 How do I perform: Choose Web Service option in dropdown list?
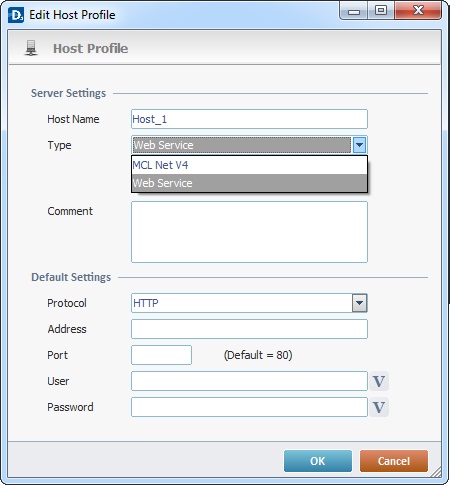pos(249,183)
